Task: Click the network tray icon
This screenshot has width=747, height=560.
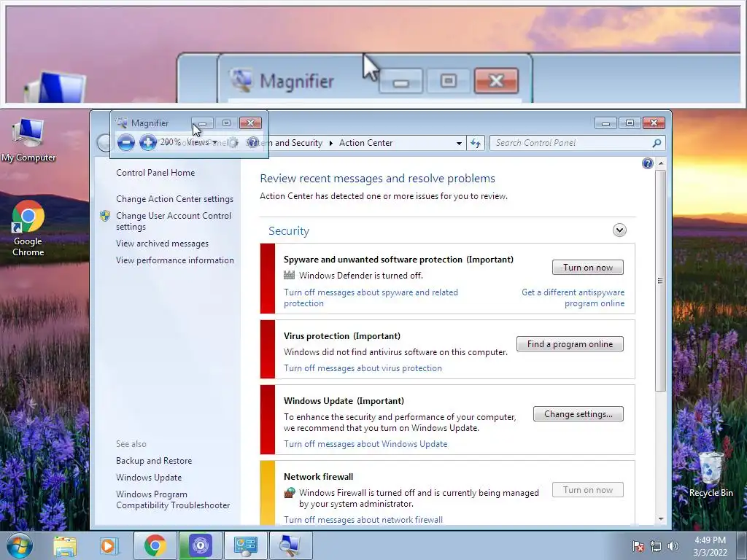Action: [x=656, y=546]
